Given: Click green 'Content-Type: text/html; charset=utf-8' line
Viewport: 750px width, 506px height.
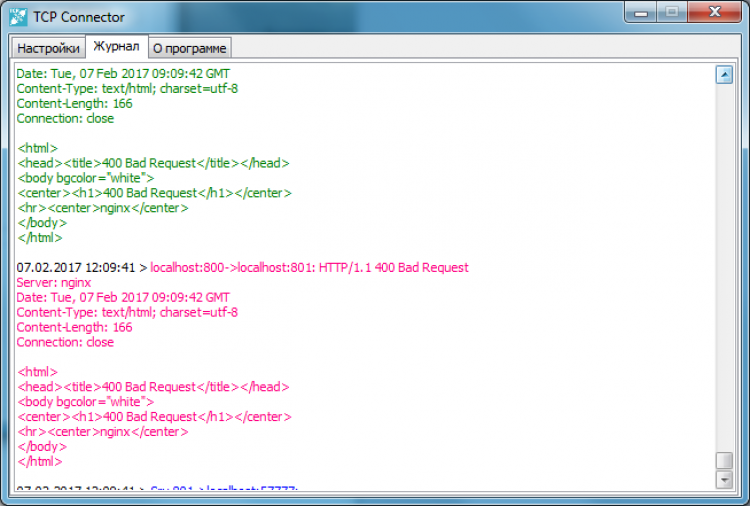Looking at the screenshot, I should (127, 88).
